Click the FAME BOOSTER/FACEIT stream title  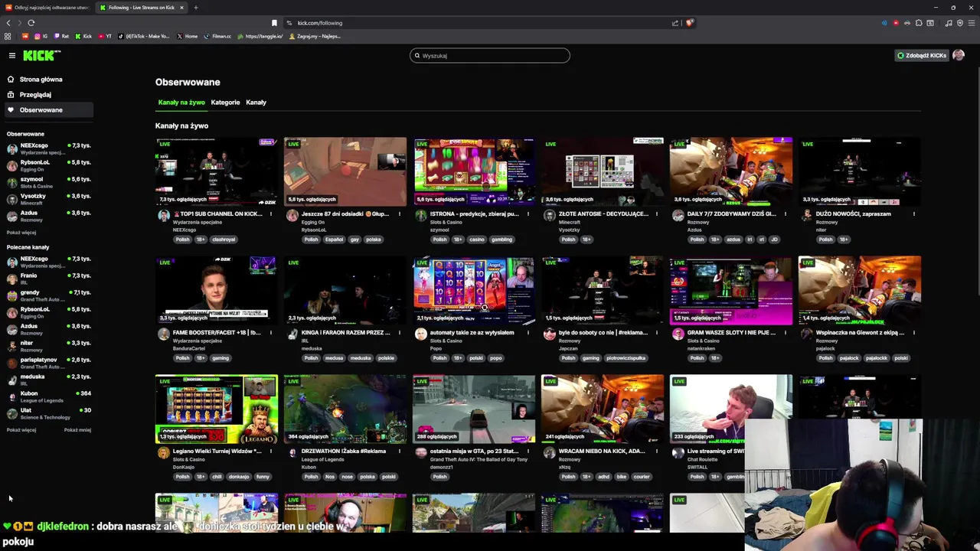point(217,333)
